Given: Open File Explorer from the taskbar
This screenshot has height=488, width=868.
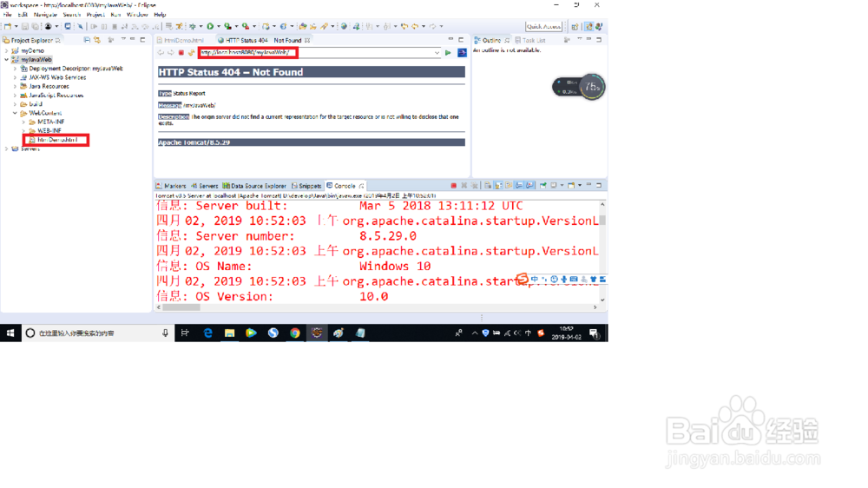Looking at the screenshot, I should (x=229, y=333).
